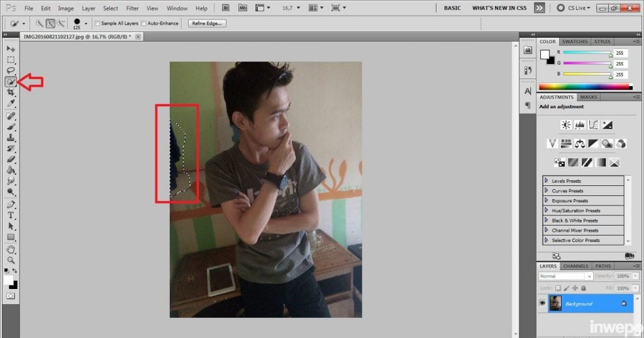The image size is (644, 338).
Task: Expand the Levels Presets list
Action: 547,181
